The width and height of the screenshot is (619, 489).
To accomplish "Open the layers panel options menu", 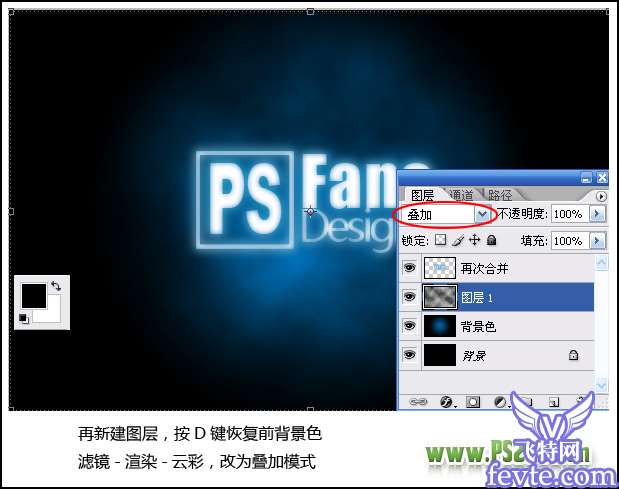I will tap(601, 196).
